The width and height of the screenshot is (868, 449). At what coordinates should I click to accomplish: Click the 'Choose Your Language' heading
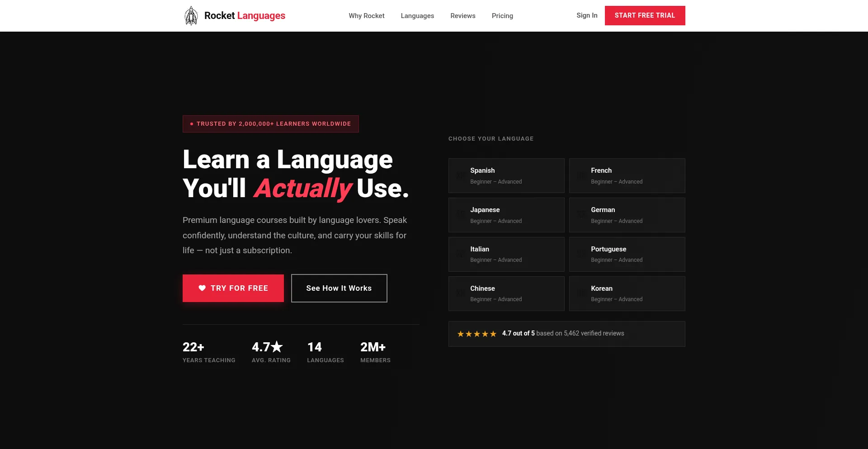pyautogui.click(x=491, y=139)
